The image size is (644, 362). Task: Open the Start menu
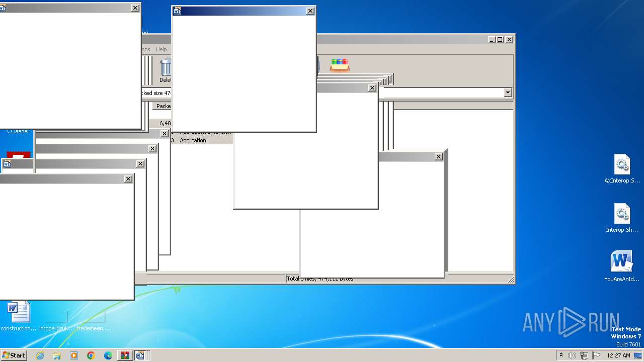coord(14,355)
